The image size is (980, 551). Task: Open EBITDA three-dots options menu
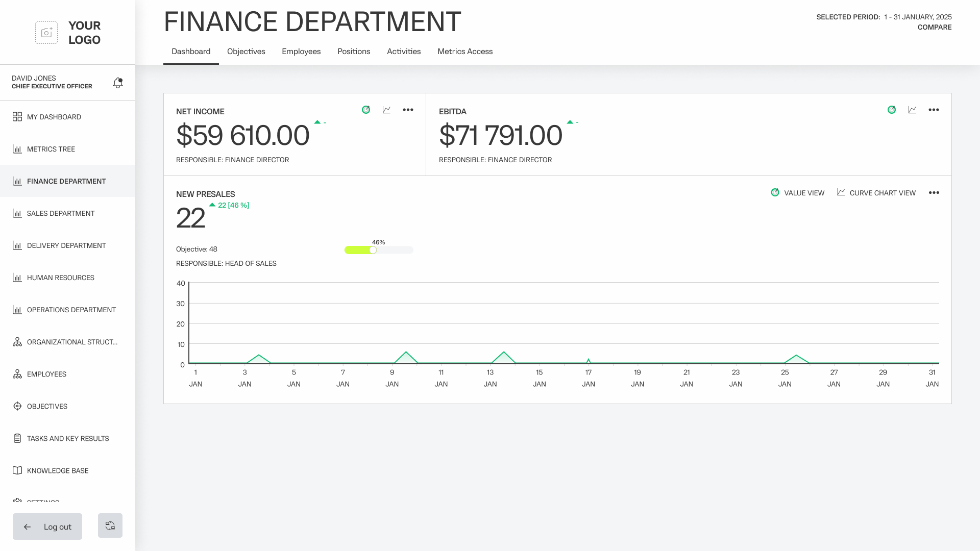click(934, 110)
